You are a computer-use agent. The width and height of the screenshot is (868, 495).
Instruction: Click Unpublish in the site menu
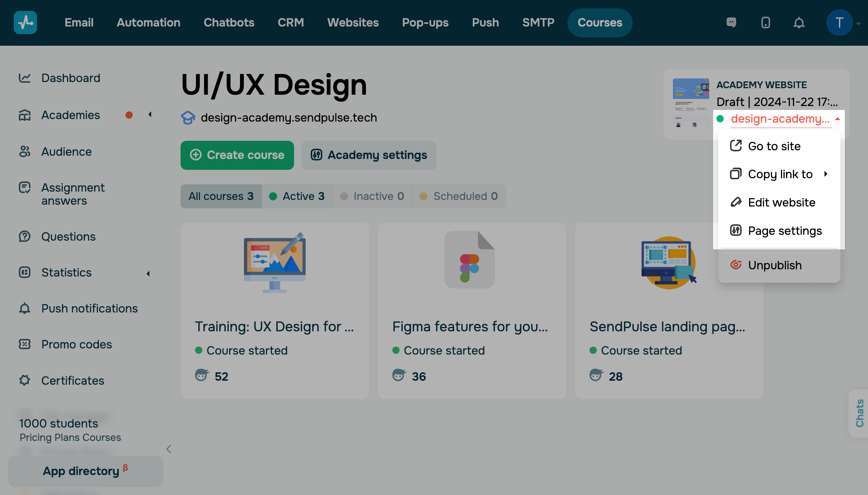click(x=774, y=265)
